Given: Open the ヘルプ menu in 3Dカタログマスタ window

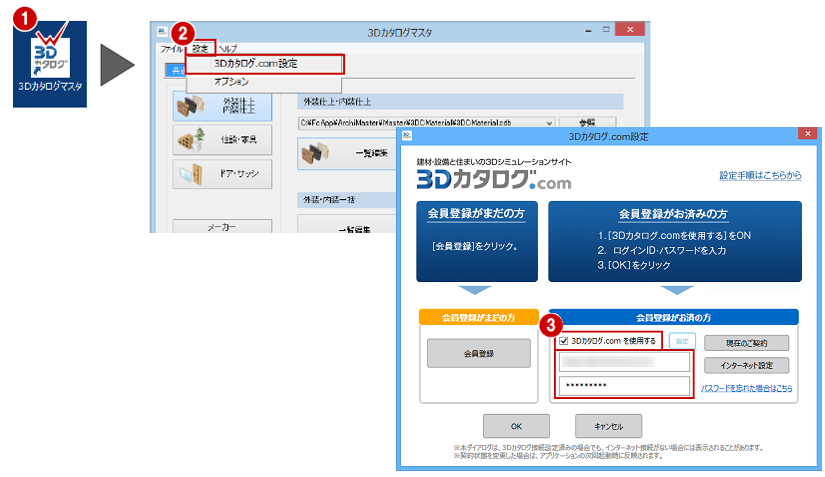Looking at the screenshot, I should [x=228, y=48].
